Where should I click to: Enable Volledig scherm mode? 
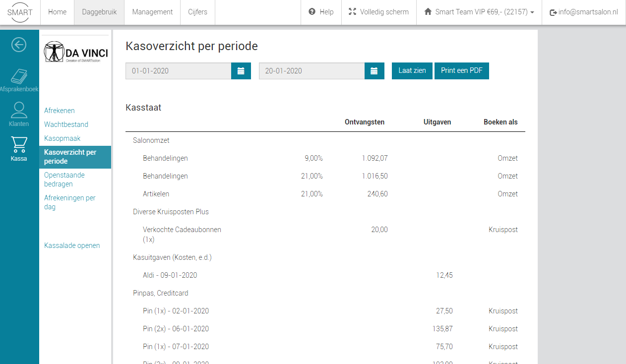(378, 12)
